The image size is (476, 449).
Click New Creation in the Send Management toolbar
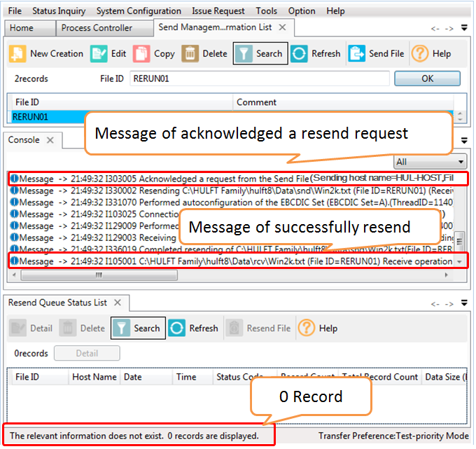[46, 54]
